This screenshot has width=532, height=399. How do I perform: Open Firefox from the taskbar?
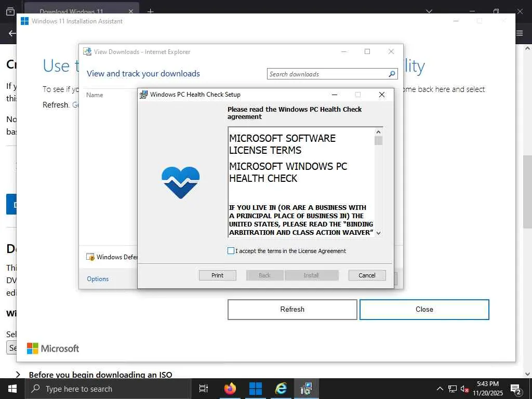point(230,389)
